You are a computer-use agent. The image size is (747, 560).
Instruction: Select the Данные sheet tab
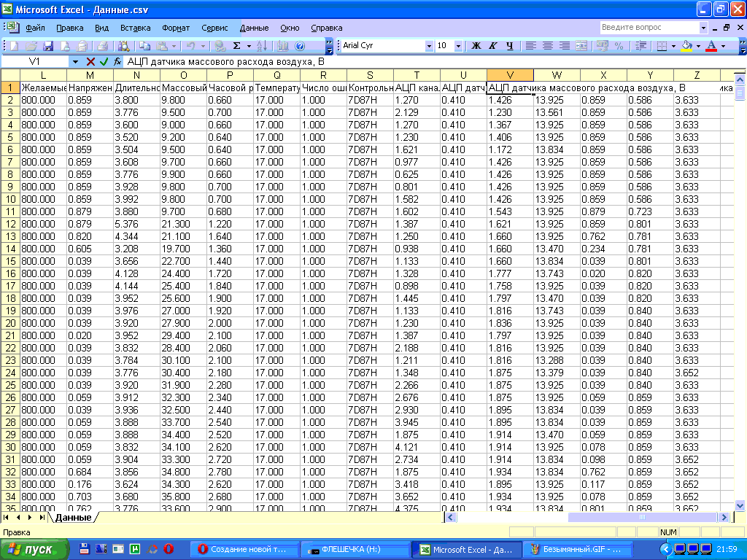click(74, 517)
